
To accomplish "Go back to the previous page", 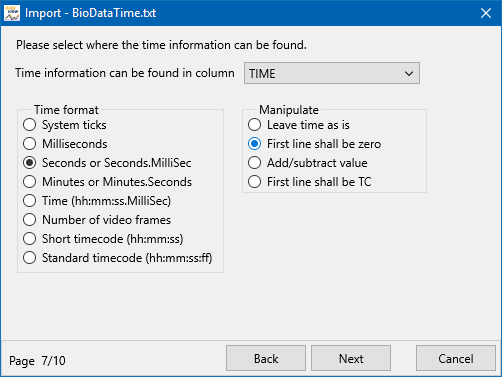I will click(x=266, y=358).
